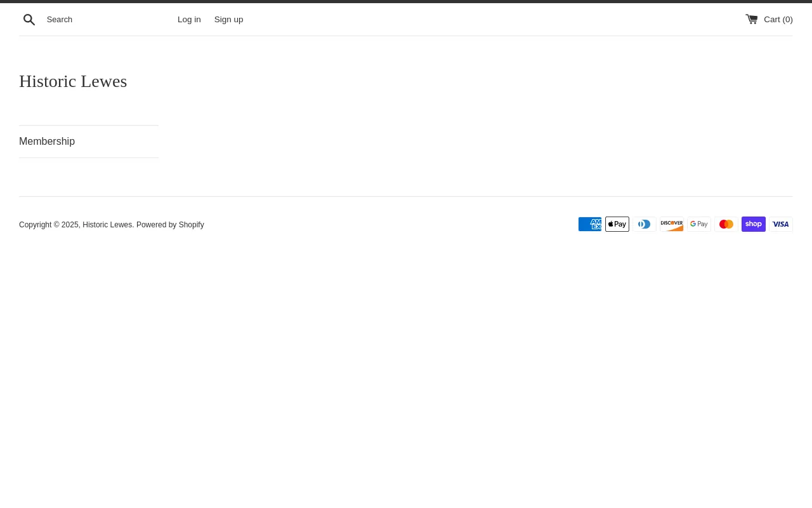Visit the Powered by Shopify link
Screen dimensions: 812x508
170,225
